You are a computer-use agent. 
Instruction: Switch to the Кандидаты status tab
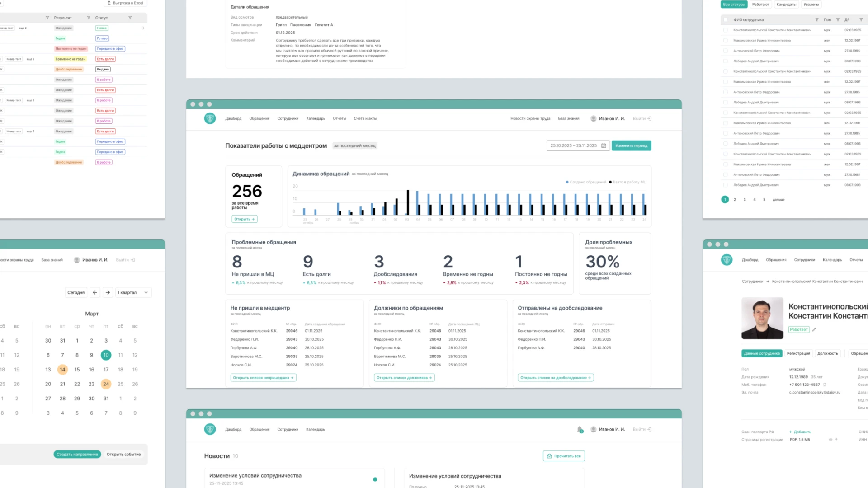(x=786, y=5)
